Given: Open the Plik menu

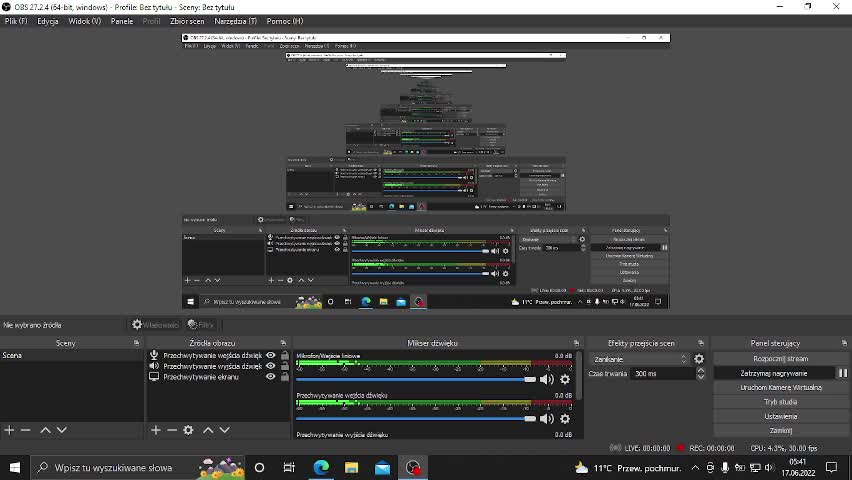Looking at the screenshot, I should pyautogui.click(x=15, y=21).
